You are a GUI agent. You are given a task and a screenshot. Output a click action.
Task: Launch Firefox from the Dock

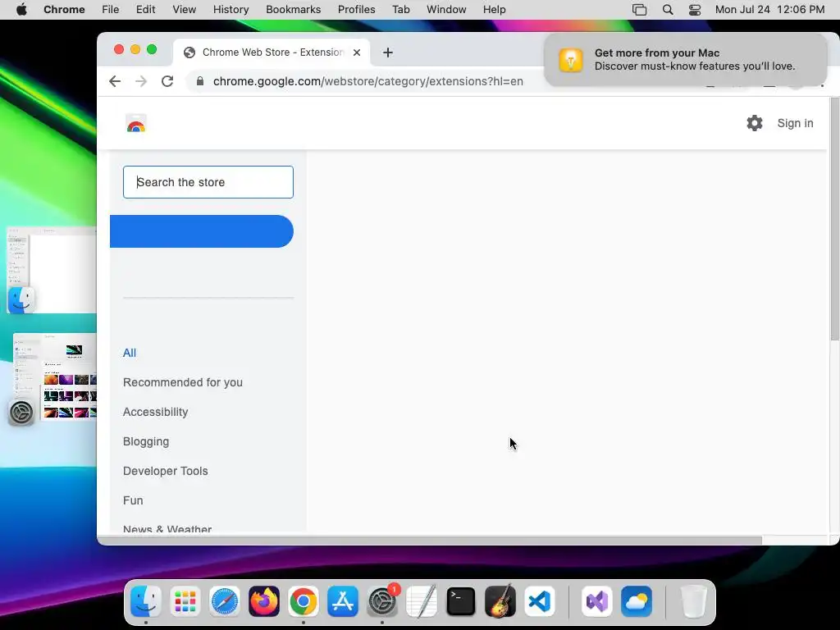pos(264,601)
